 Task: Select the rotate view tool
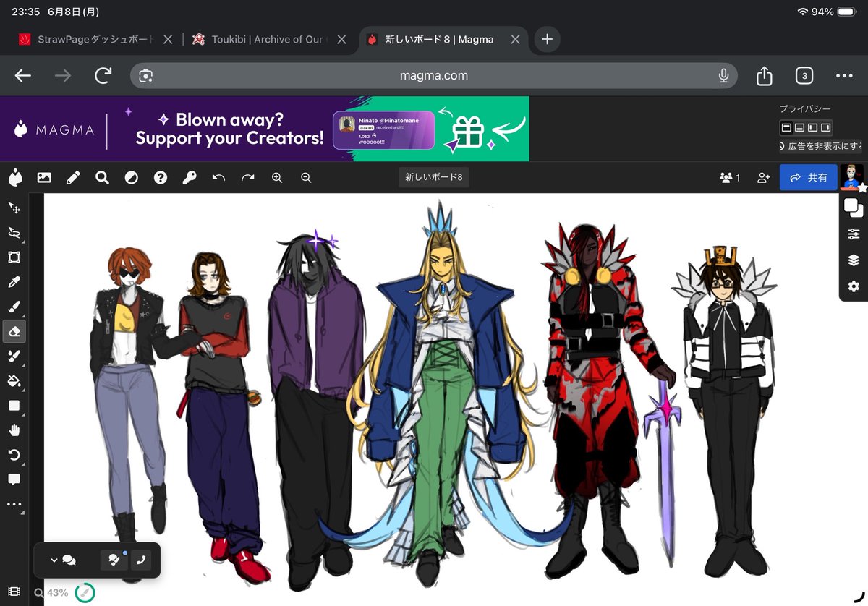[x=14, y=455]
